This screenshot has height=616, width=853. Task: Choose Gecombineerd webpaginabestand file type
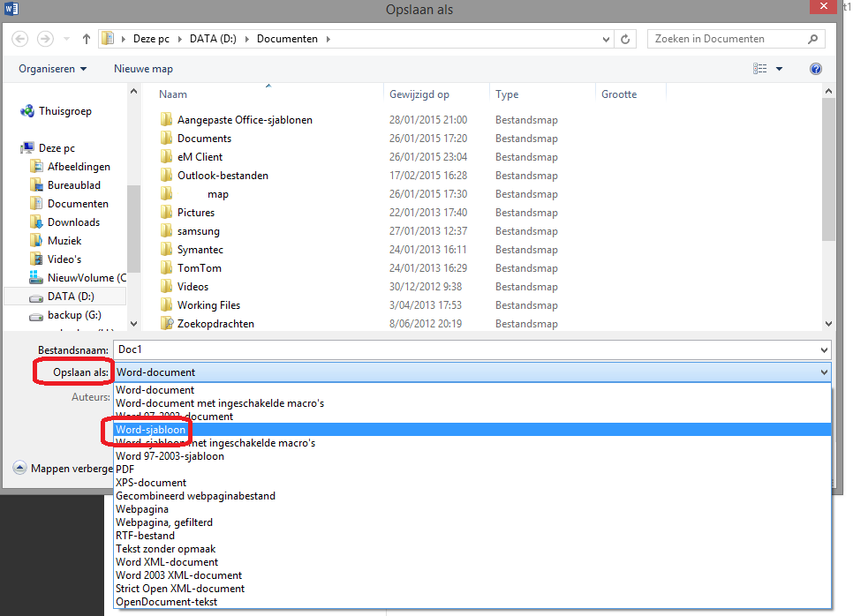472,496
